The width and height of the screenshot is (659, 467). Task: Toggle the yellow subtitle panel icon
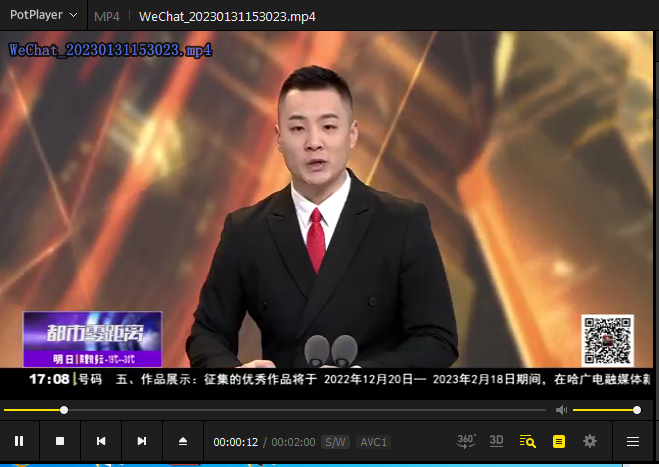559,441
